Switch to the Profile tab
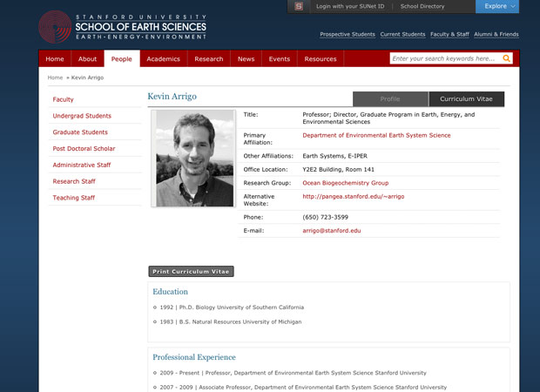Image resolution: width=540 pixels, height=392 pixels. (x=390, y=98)
